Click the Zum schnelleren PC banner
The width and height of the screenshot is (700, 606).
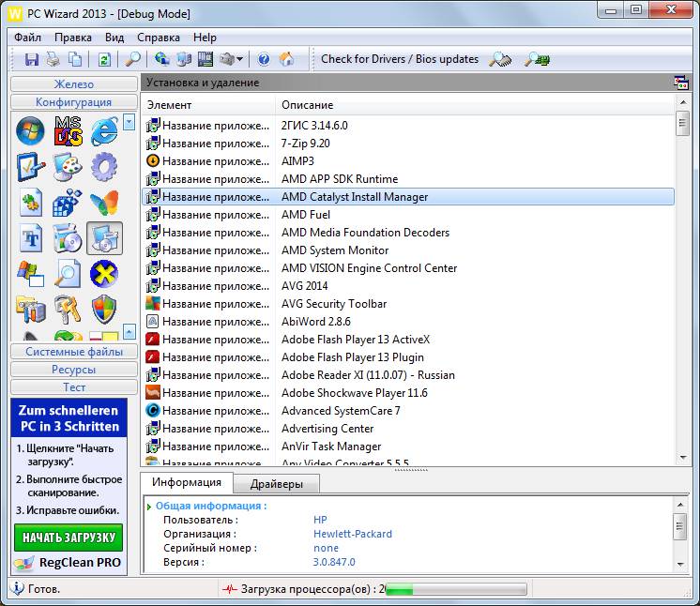(x=68, y=418)
